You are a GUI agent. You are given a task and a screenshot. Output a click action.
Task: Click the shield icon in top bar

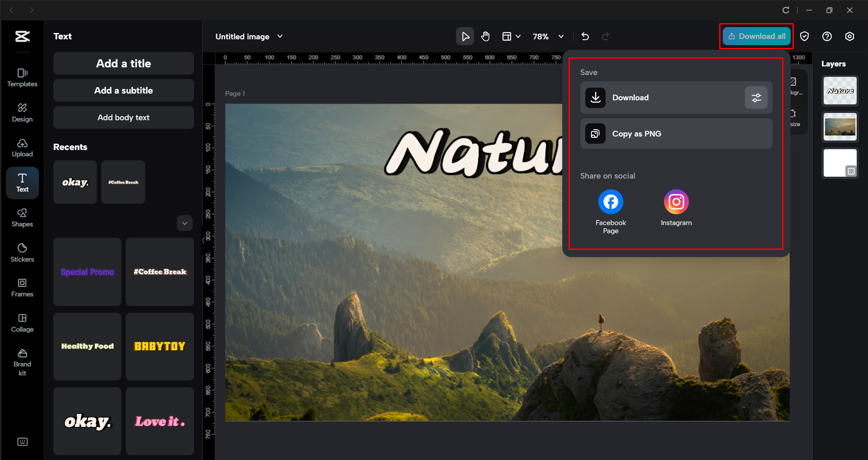(x=804, y=37)
